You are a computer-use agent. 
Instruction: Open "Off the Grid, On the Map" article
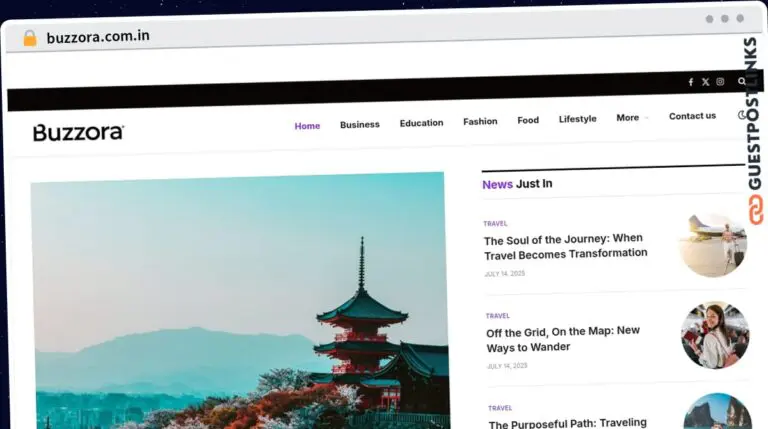click(562, 339)
